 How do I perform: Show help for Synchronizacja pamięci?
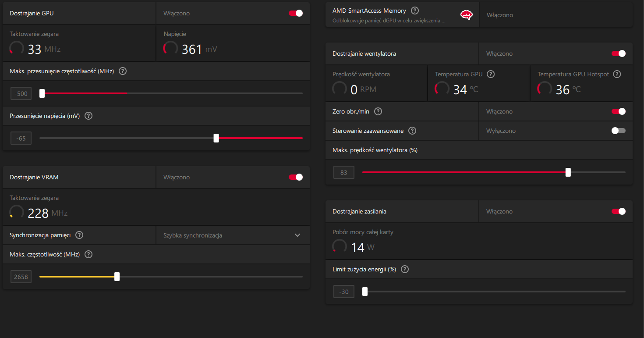tap(79, 235)
